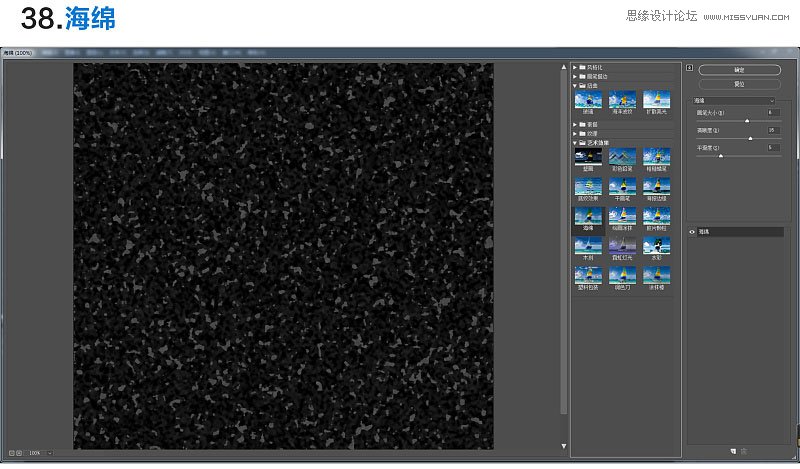Collapse the 艺术效果 filter folder

[575, 143]
